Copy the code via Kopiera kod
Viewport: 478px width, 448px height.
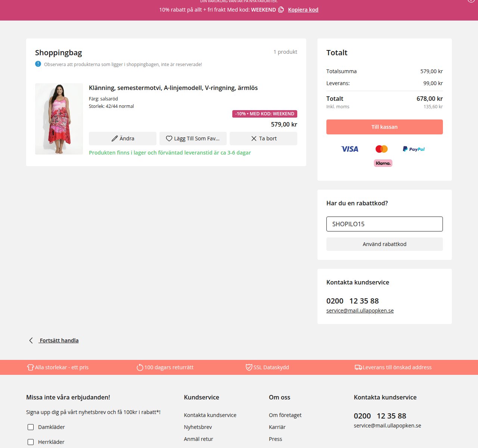[x=303, y=10]
